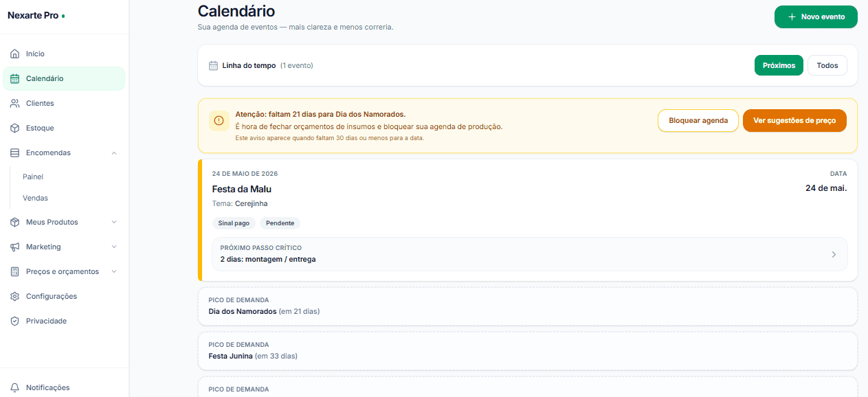This screenshot has height=397, width=868.
Task: Click the Clientes people icon
Action: point(14,103)
